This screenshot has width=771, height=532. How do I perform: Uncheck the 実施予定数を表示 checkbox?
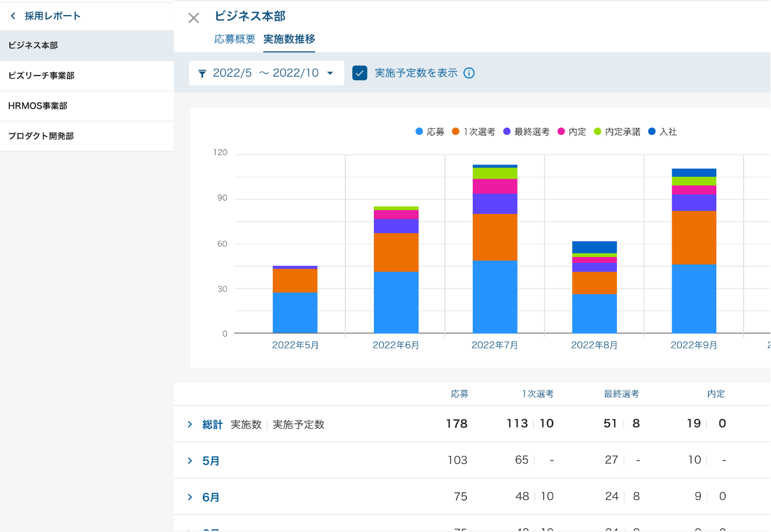pos(360,73)
